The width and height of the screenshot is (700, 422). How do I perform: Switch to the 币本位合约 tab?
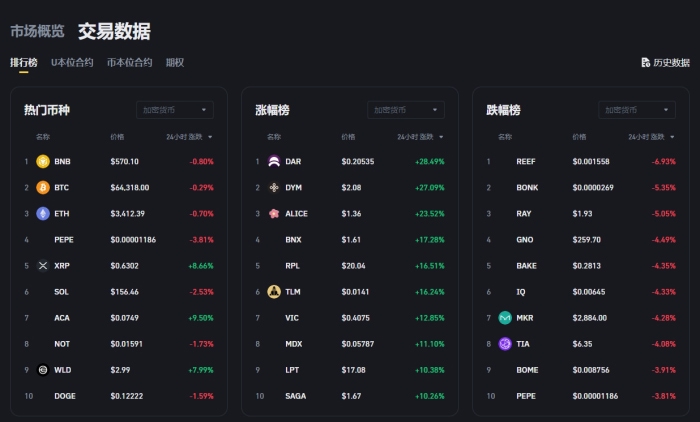click(129, 63)
